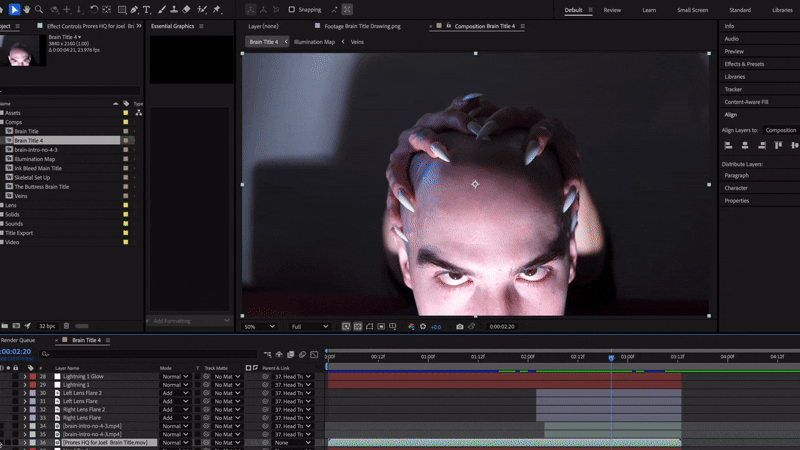The height and width of the screenshot is (450, 800).
Task: Open the Render Queue tab
Action: pos(17,340)
